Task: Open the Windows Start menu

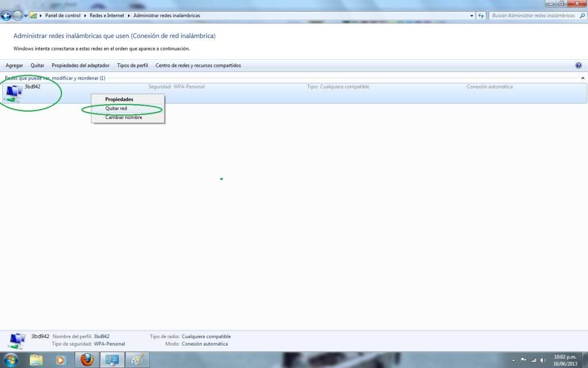Action: (10, 360)
